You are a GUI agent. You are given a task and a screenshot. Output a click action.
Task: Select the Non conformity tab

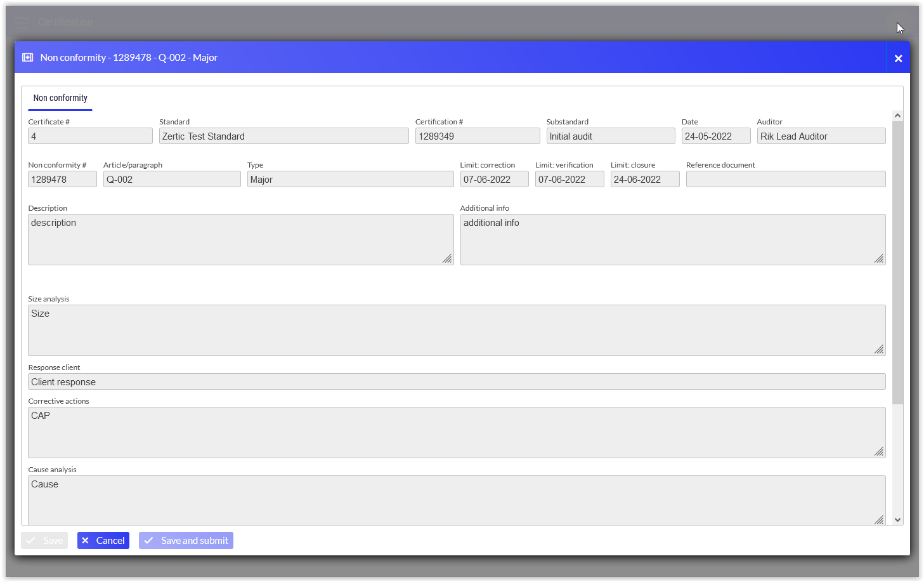point(60,98)
